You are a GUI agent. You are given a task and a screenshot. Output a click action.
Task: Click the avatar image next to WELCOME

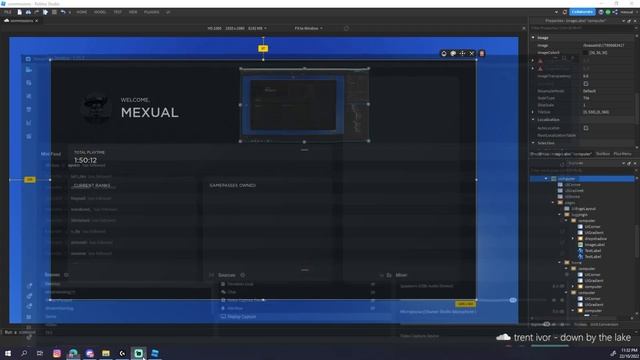[96, 108]
